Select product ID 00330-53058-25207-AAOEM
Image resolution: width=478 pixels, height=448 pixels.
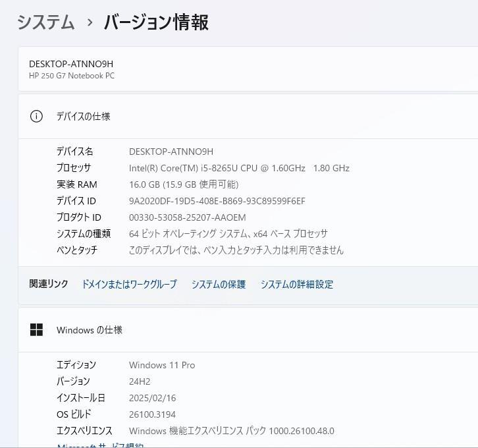[187, 217]
